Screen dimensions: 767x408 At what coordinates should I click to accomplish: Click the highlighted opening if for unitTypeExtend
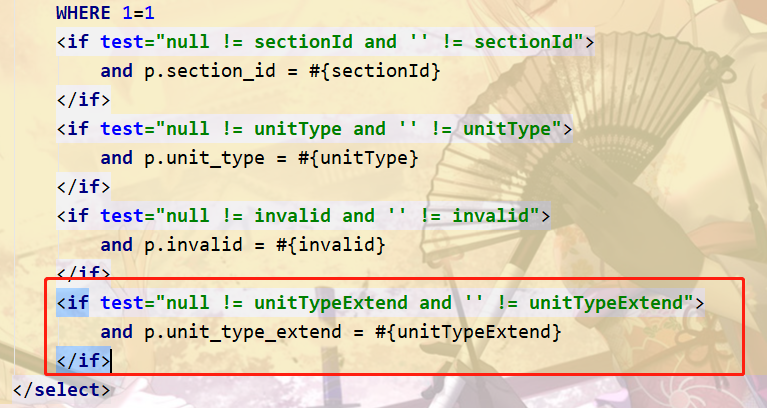coord(73,303)
